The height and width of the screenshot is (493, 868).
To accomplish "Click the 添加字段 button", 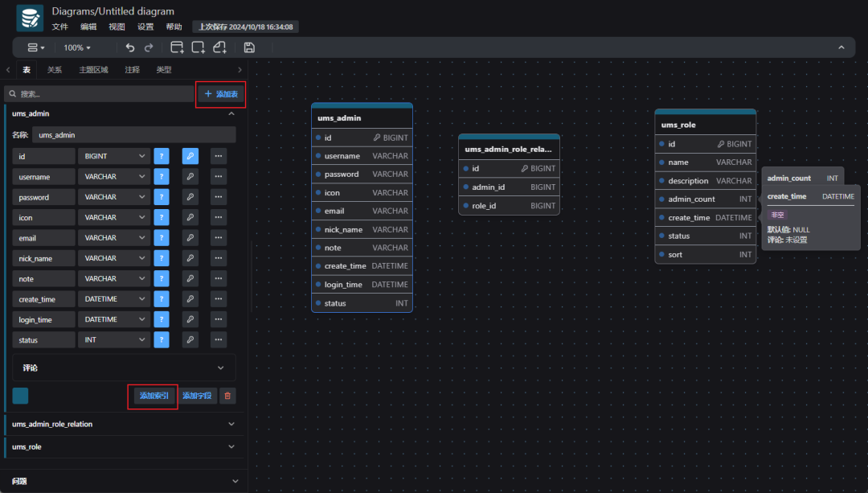I will click(197, 396).
